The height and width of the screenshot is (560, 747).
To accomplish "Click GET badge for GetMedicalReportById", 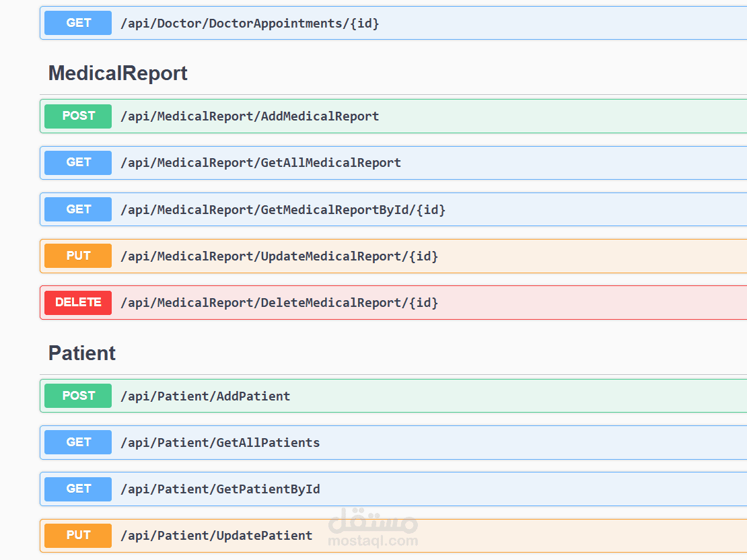I will (78, 209).
